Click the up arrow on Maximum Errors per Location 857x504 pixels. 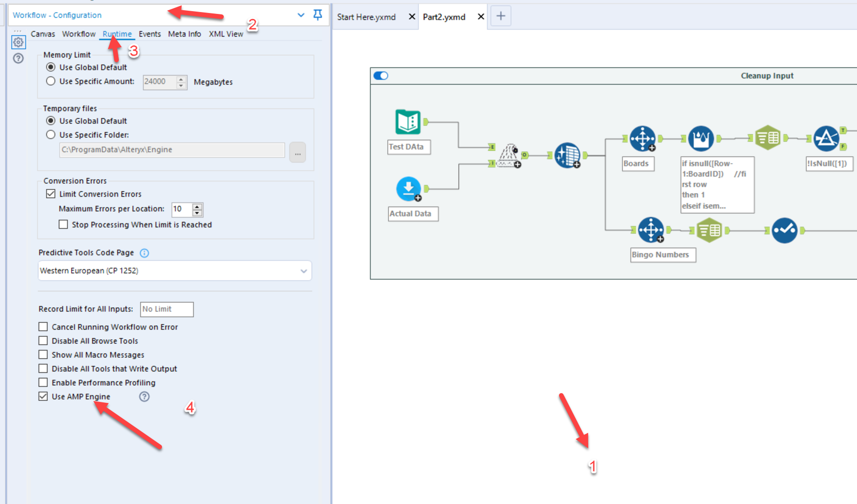click(x=197, y=206)
